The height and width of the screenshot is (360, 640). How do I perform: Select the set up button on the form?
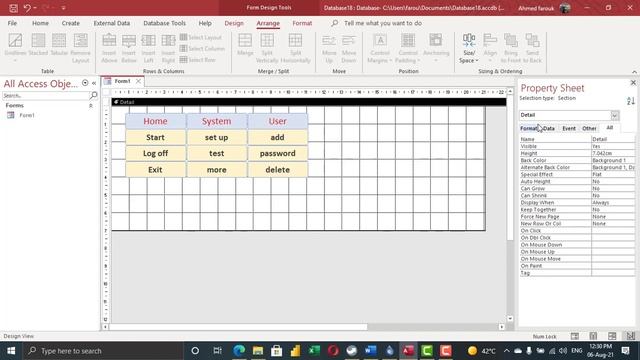(216, 138)
